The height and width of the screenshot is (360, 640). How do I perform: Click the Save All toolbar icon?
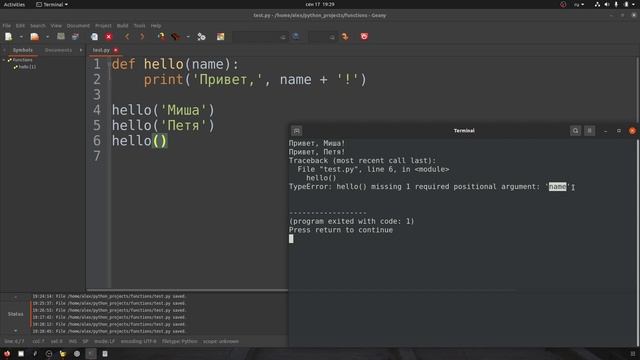coord(75,37)
